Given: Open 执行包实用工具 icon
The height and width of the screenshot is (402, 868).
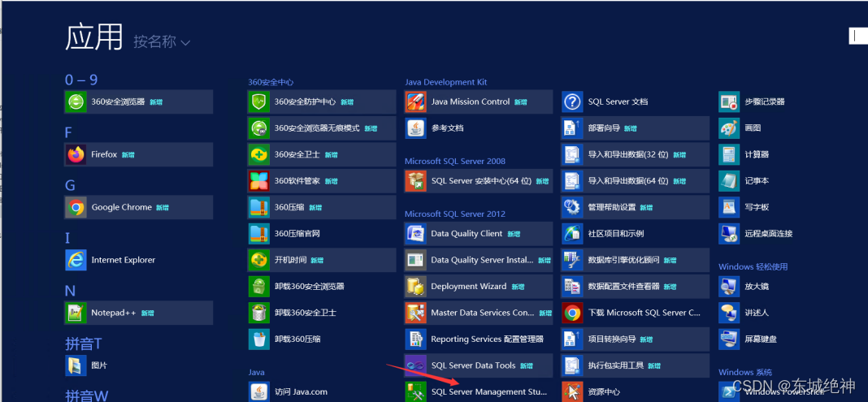Looking at the screenshot, I should 572,365.
